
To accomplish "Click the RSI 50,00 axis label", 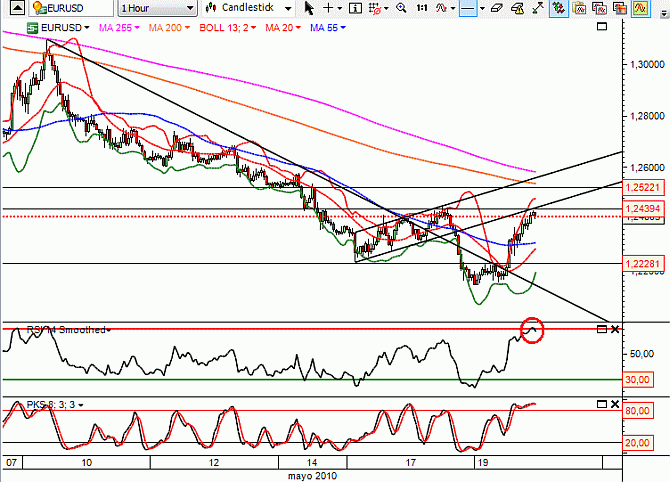I will click(x=641, y=354).
